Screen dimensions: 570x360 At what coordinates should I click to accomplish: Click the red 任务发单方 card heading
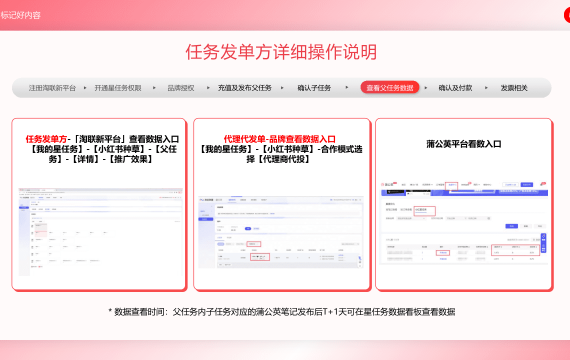(46, 139)
